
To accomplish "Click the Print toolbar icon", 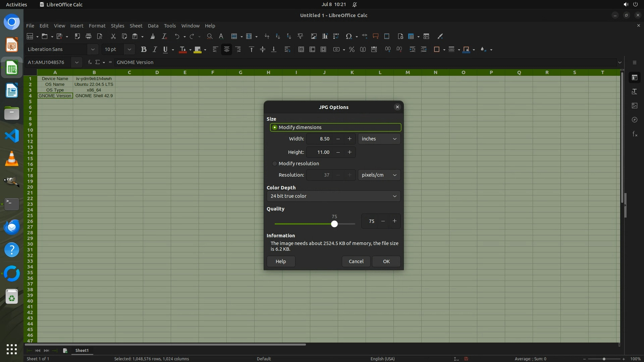I will pos(89,36).
